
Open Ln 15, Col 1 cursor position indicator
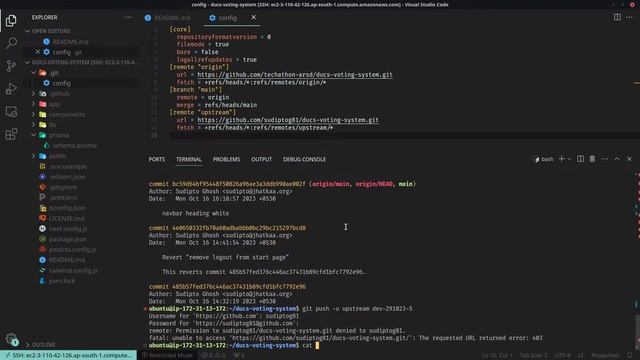(496, 356)
